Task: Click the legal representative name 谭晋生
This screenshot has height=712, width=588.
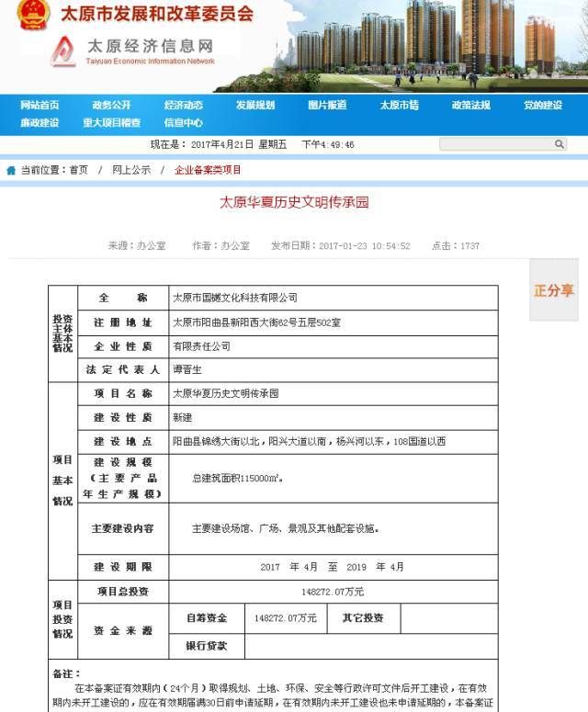Action: point(187,370)
